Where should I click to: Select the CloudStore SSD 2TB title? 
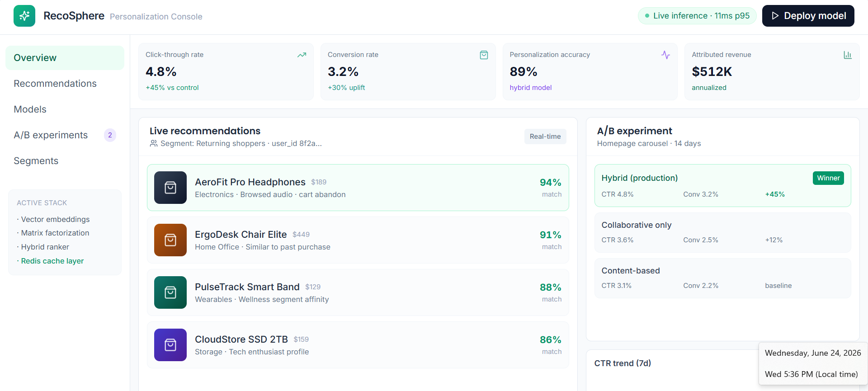(241, 339)
